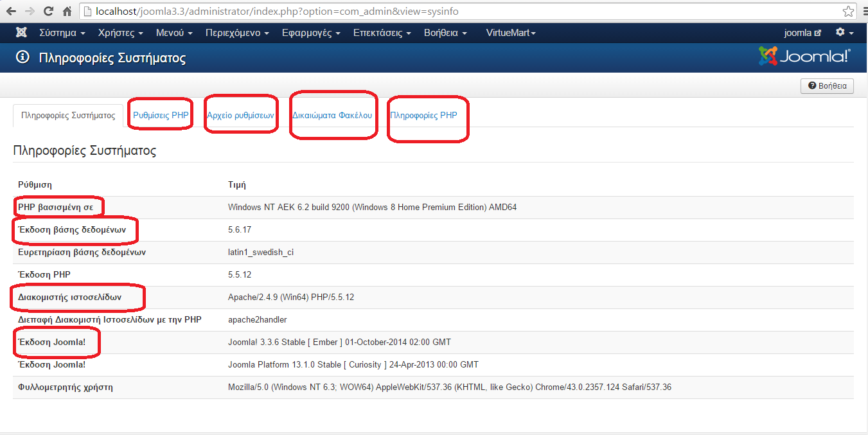
Task: Click the browser forward arrow
Action: [x=30, y=12]
